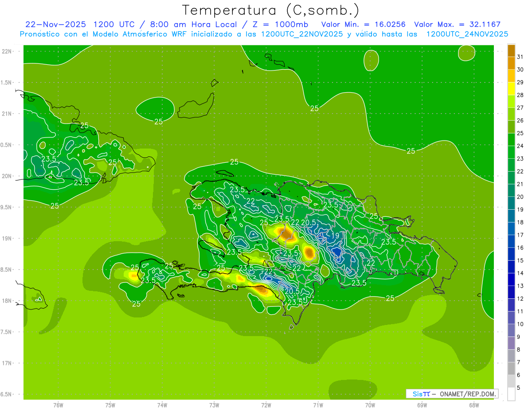Click the '17N' latitude axis label
The height and width of the screenshot is (411, 532).
coord(7,363)
